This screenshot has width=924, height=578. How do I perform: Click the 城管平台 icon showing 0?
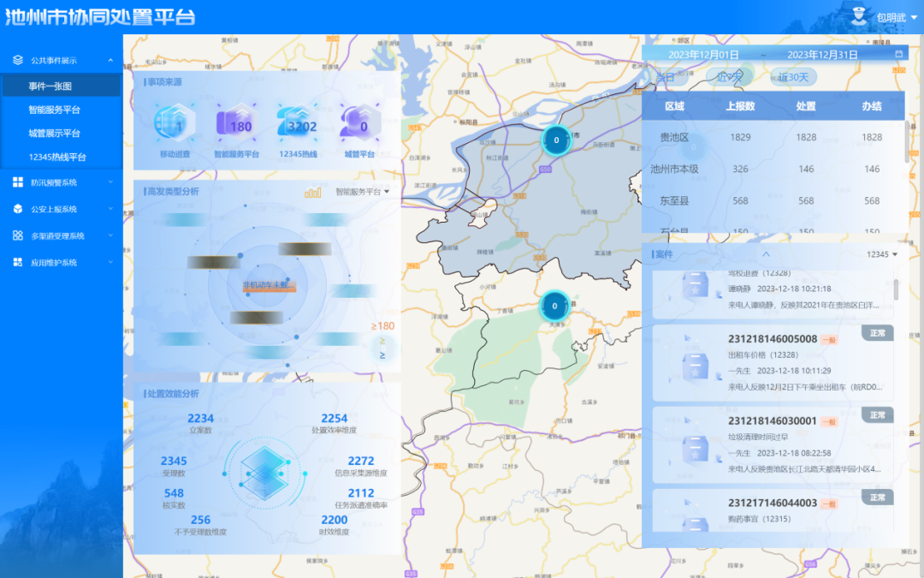click(359, 125)
